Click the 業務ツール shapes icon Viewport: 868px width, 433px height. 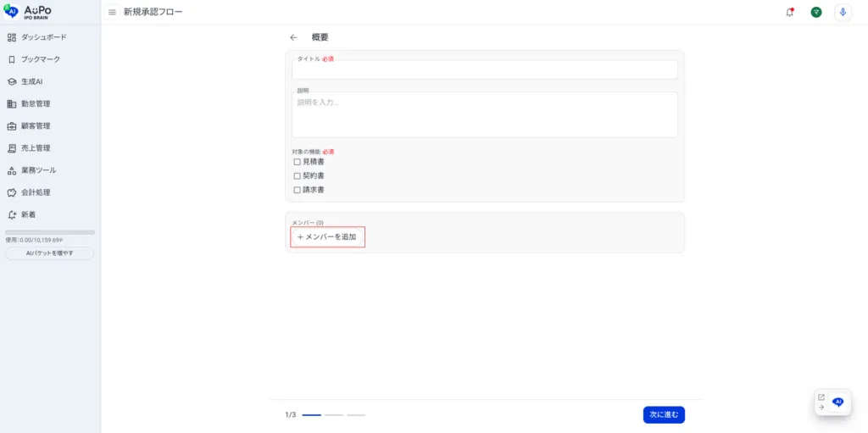(12, 170)
